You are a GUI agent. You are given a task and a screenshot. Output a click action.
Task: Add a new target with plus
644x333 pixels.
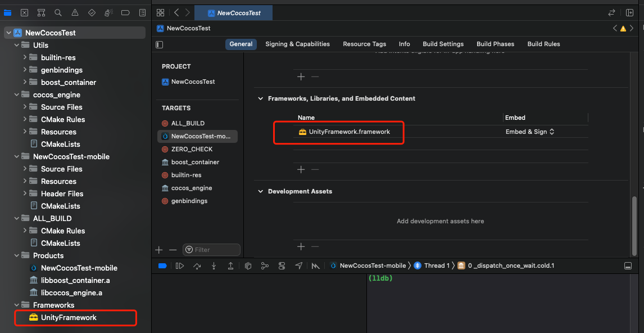tap(159, 250)
